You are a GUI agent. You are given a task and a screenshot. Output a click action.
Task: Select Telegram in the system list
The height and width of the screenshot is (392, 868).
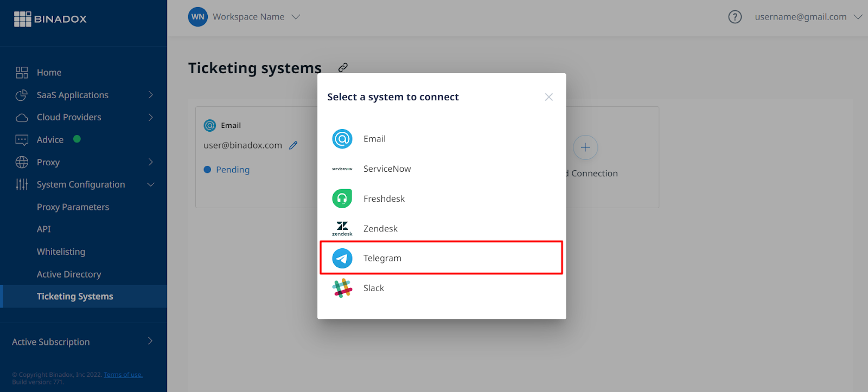[442, 258]
